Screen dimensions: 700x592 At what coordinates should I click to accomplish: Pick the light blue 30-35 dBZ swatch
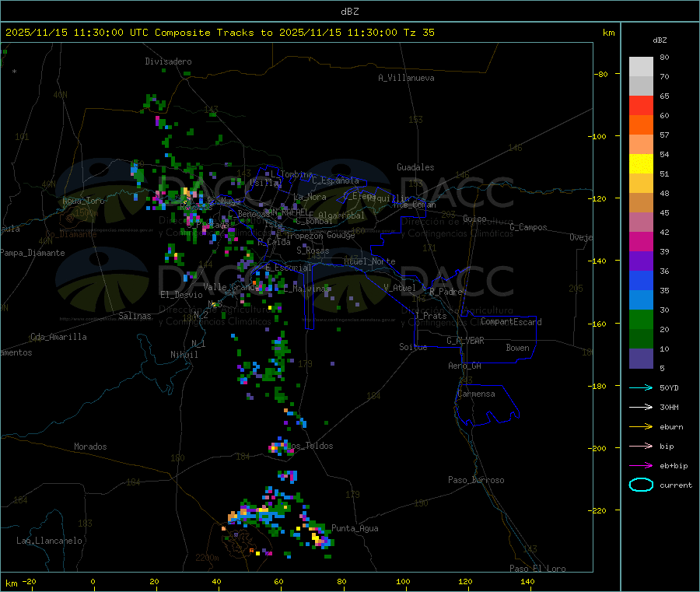tap(641, 300)
